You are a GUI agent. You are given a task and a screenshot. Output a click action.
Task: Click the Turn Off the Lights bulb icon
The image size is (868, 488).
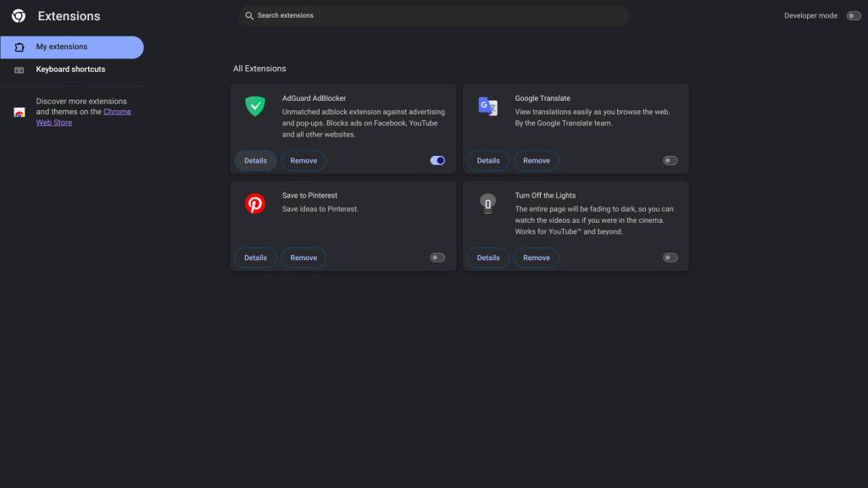click(x=487, y=203)
